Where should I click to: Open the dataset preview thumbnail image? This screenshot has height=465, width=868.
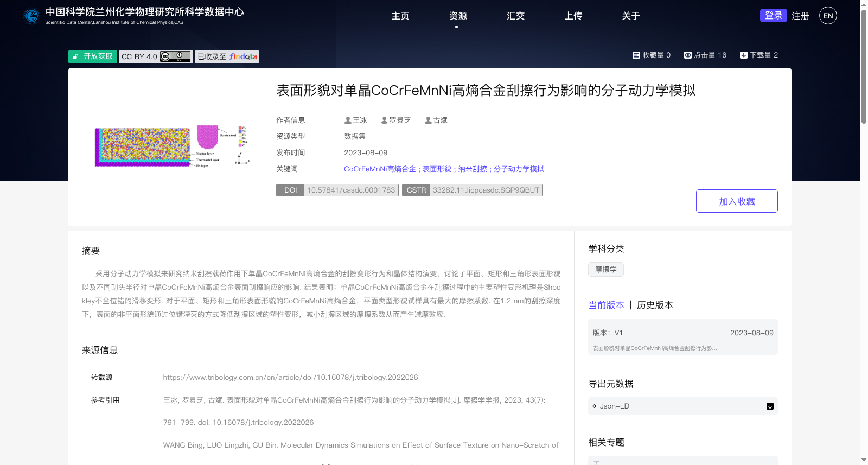pyautogui.click(x=173, y=145)
